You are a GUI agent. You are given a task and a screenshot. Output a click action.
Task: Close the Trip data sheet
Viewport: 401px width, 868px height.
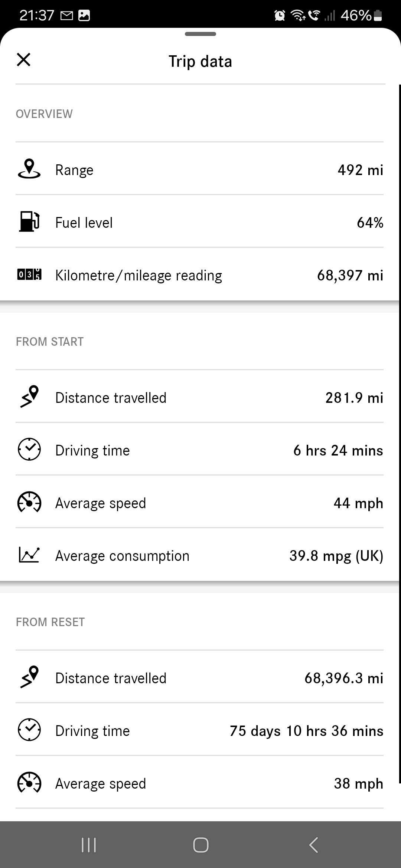(x=23, y=60)
